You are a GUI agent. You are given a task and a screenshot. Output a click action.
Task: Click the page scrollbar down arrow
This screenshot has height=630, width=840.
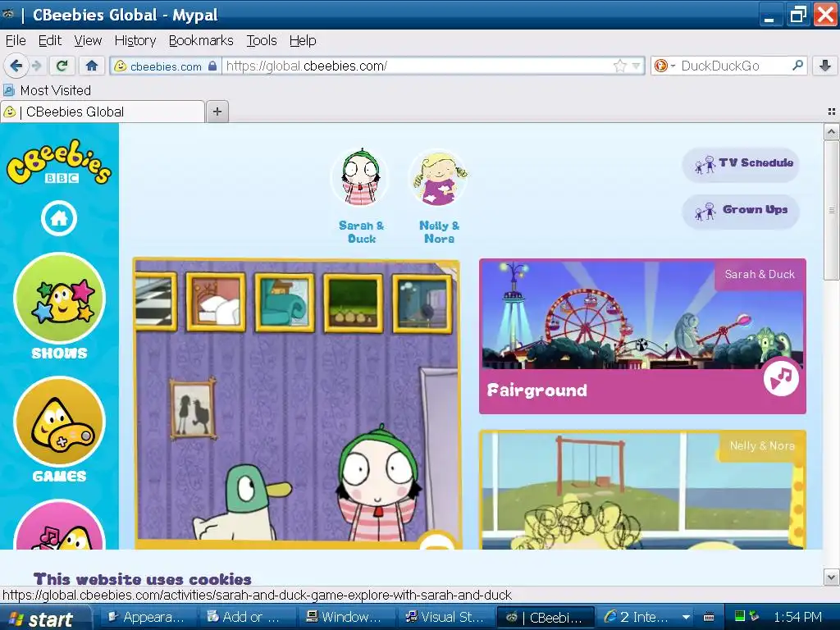[x=831, y=577]
